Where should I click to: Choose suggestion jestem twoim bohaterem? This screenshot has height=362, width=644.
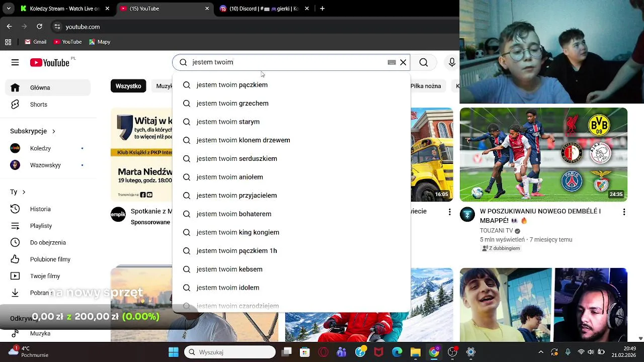[291, 214]
